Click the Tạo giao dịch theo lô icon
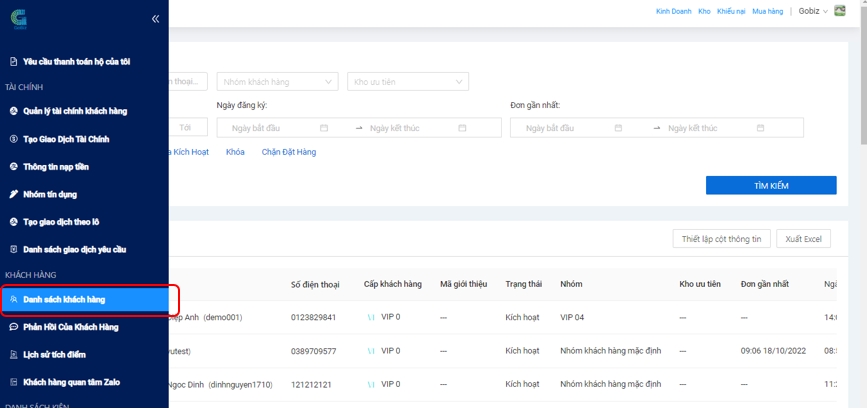This screenshot has width=867, height=409. pos(14,222)
